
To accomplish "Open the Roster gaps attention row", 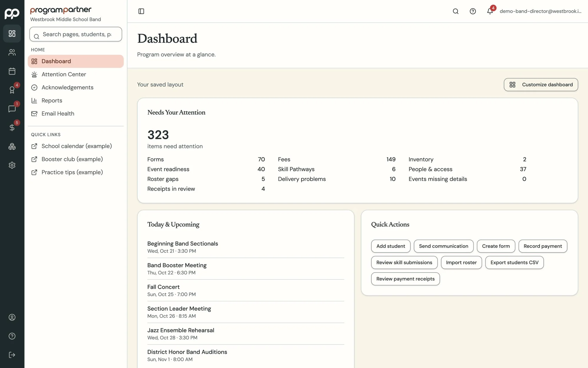I will [x=206, y=179].
